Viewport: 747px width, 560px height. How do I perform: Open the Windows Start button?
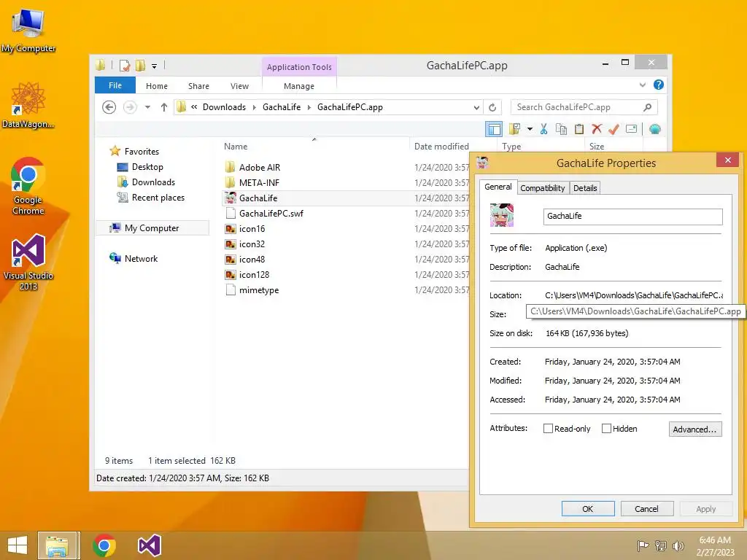pos(18,545)
